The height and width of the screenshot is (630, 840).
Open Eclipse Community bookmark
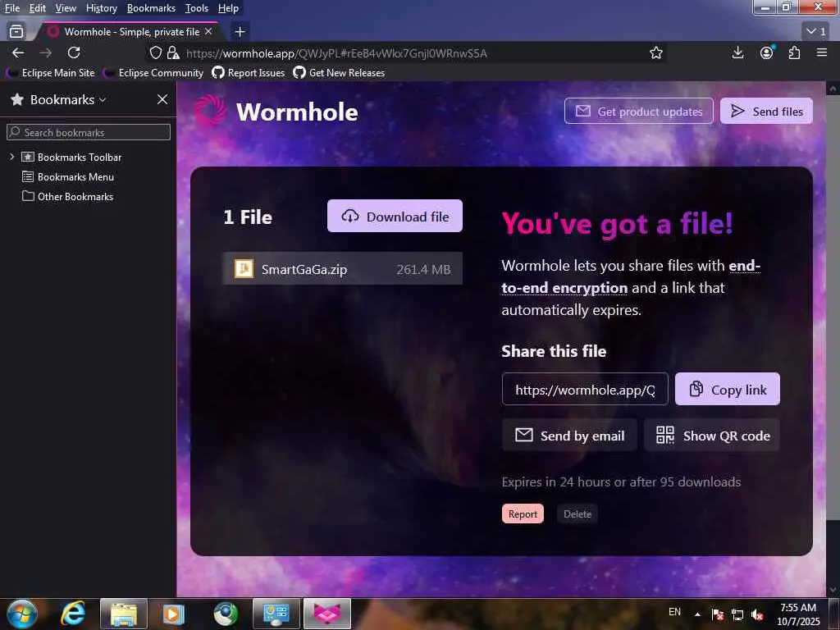(x=153, y=73)
